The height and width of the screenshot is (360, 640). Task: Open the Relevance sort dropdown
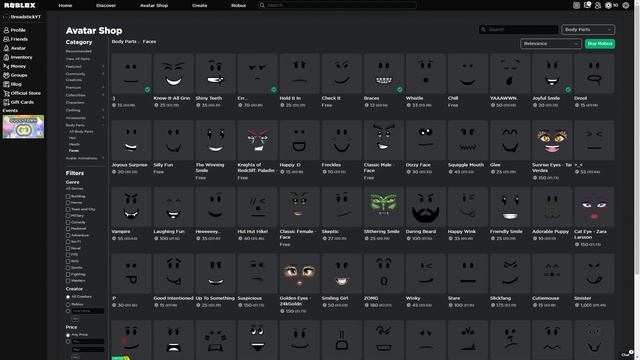(551, 44)
